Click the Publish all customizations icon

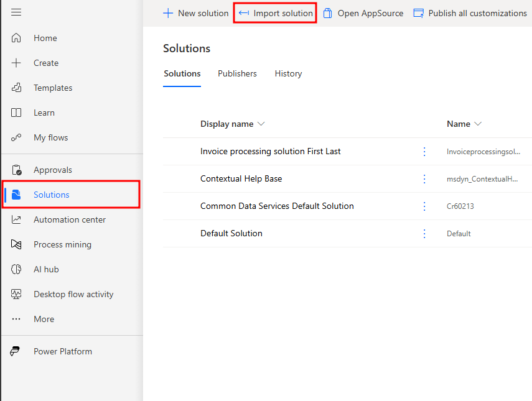(x=418, y=13)
